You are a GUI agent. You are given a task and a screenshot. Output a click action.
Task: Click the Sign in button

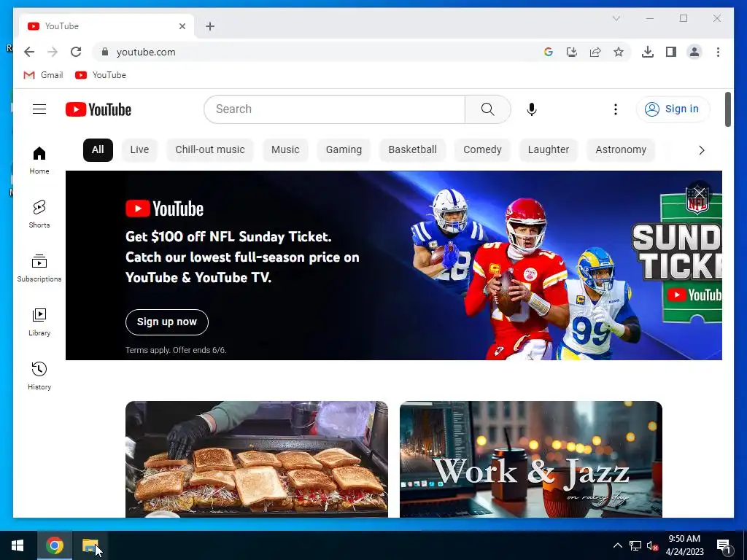(x=673, y=109)
